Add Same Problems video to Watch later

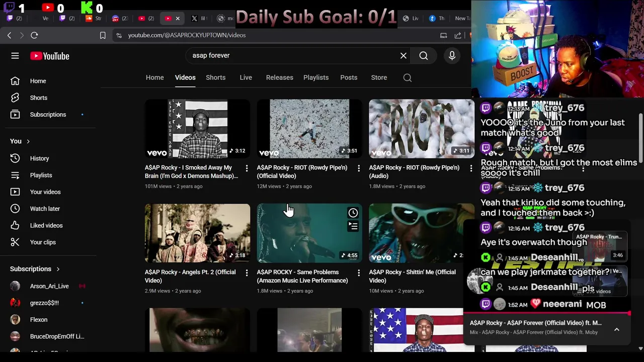pos(353,213)
